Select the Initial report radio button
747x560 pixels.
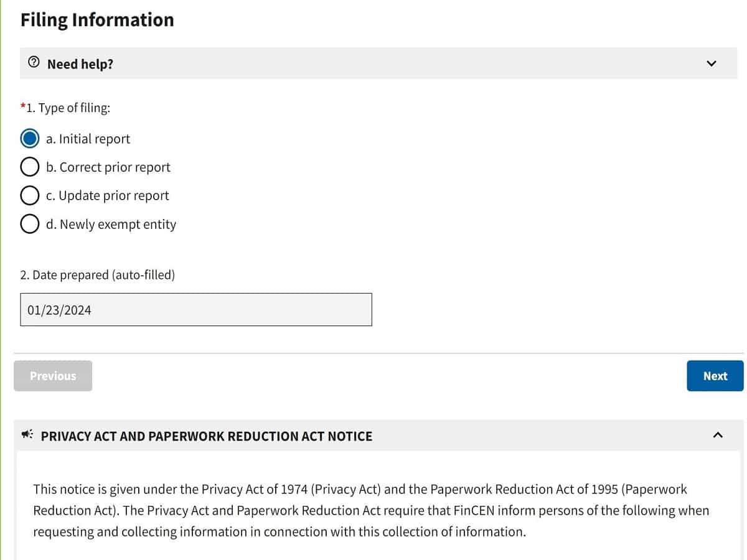pyautogui.click(x=29, y=138)
